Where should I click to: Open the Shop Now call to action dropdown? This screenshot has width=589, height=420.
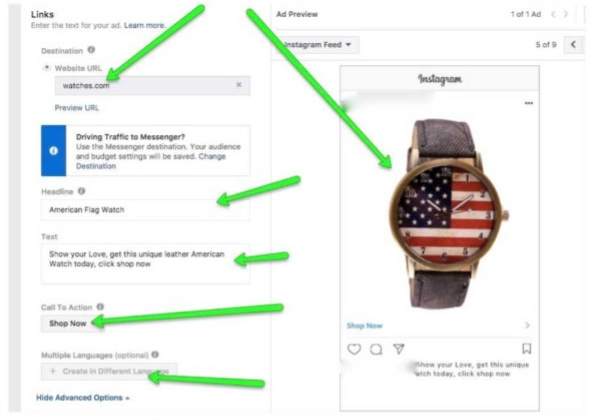68,323
